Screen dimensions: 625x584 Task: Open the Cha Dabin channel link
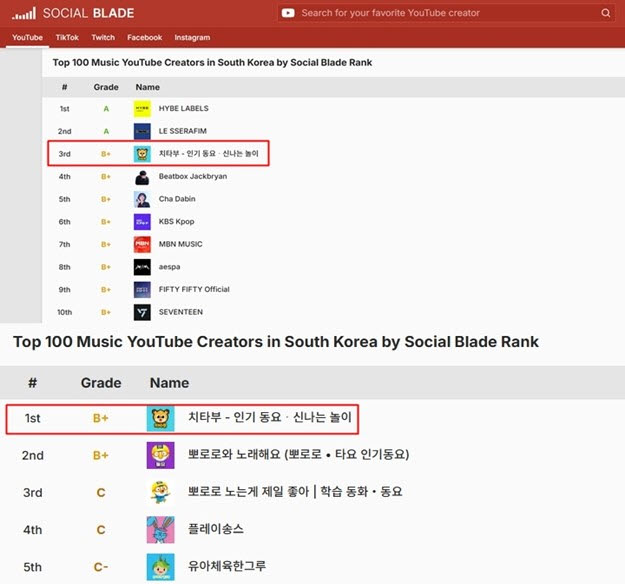click(178, 199)
